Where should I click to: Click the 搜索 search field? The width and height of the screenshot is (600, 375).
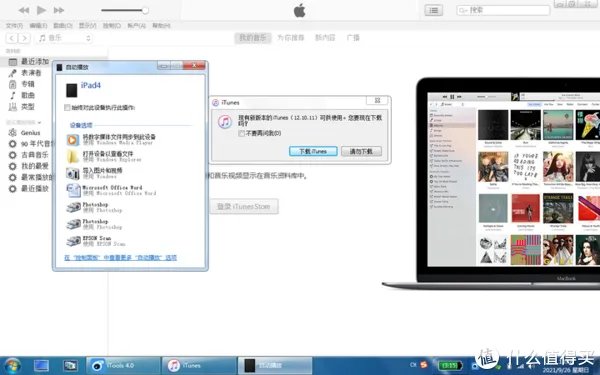pyautogui.click(x=503, y=10)
